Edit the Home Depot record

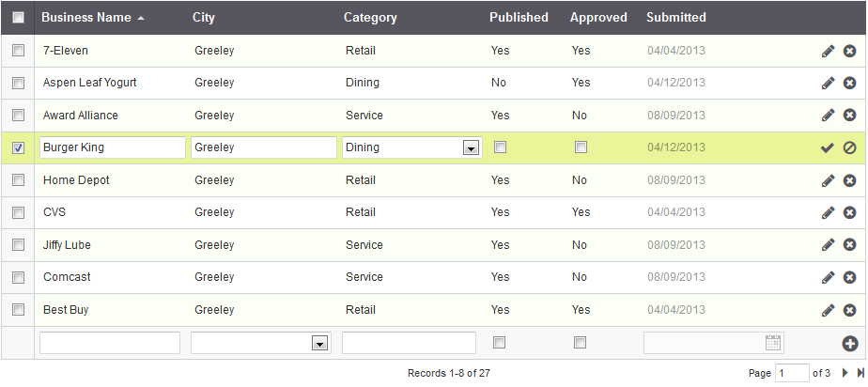[x=828, y=180]
